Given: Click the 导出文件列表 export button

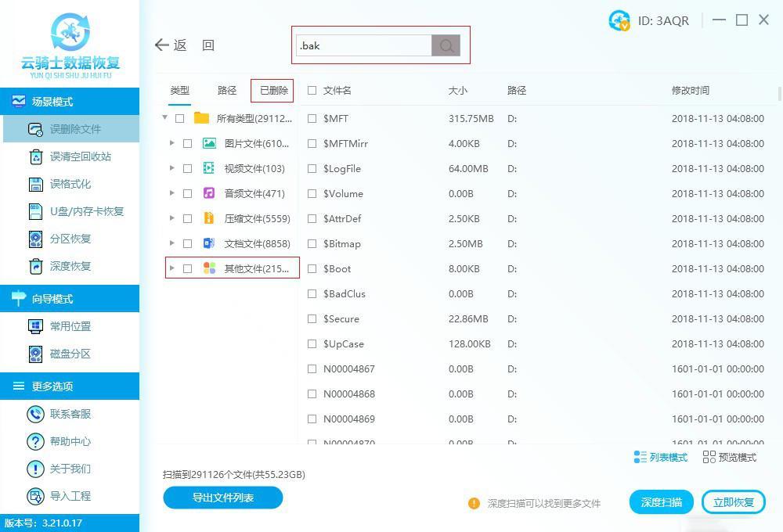Looking at the screenshot, I should tap(222, 498).
